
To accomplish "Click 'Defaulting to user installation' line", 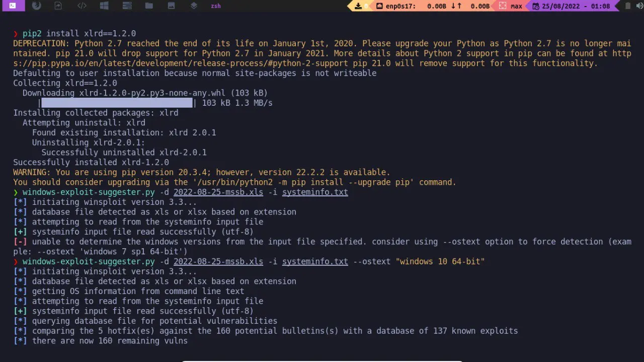I will [195, 73].
